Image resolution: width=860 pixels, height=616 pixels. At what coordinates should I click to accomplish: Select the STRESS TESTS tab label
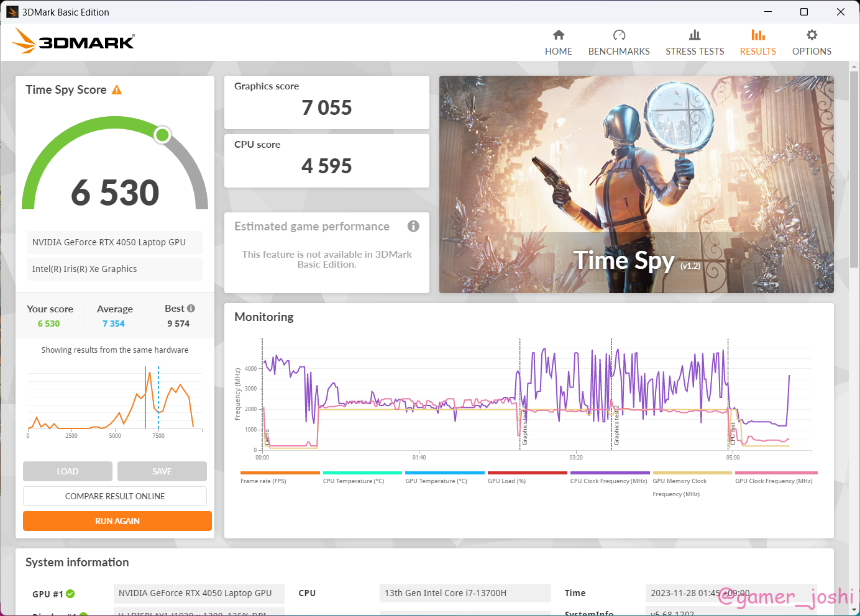[x=695, y=52]
